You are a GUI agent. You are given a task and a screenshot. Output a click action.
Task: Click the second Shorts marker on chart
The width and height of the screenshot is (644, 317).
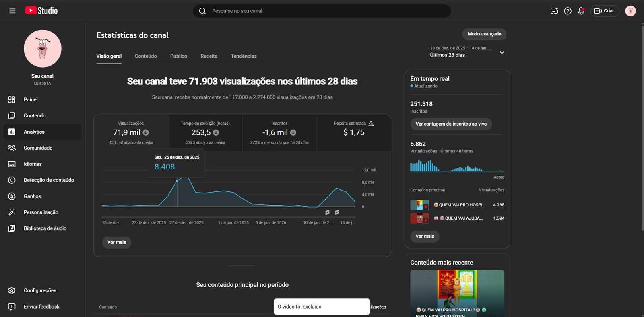click(336, 212)
